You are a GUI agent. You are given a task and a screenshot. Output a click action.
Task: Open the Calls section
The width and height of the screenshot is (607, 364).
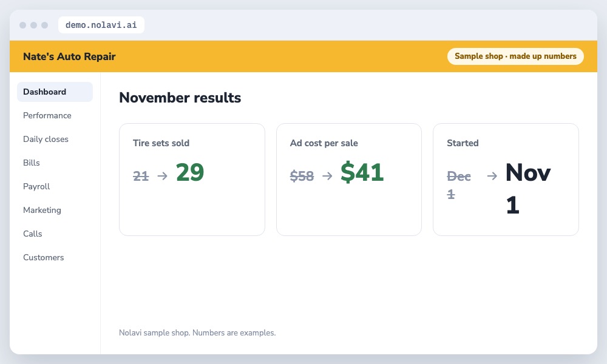pyautogui.click(x=33, y=234)
